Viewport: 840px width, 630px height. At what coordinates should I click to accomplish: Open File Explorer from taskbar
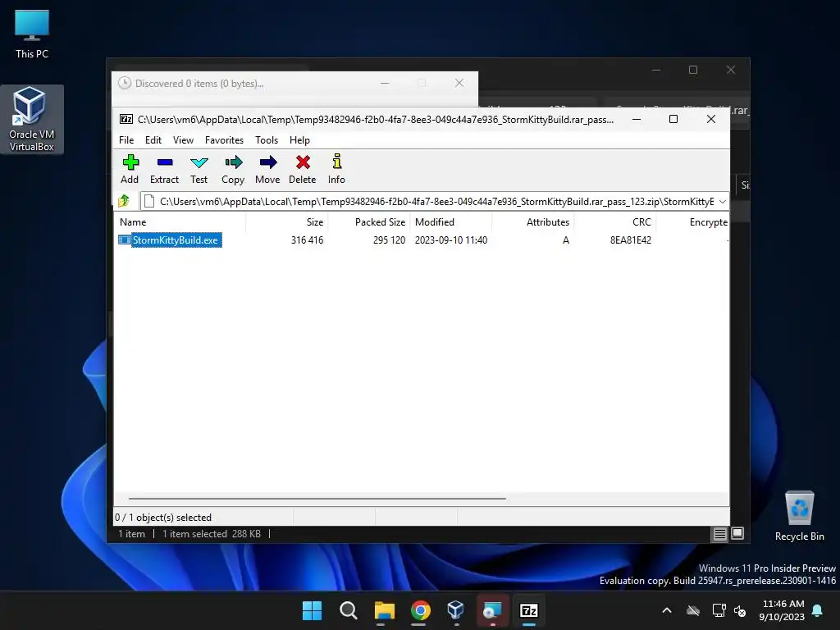[x=384, y=610]
